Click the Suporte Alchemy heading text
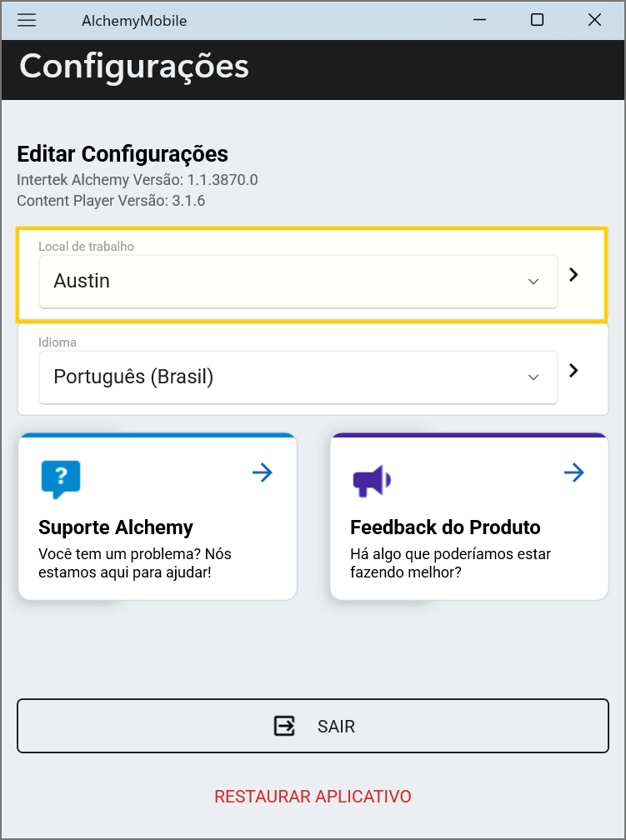 (x=116, y=527)
